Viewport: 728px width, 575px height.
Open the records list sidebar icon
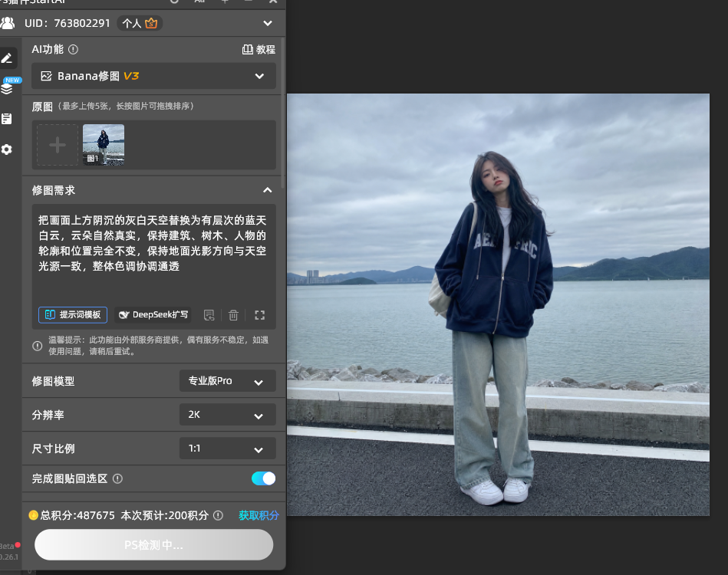pos(6,119)
